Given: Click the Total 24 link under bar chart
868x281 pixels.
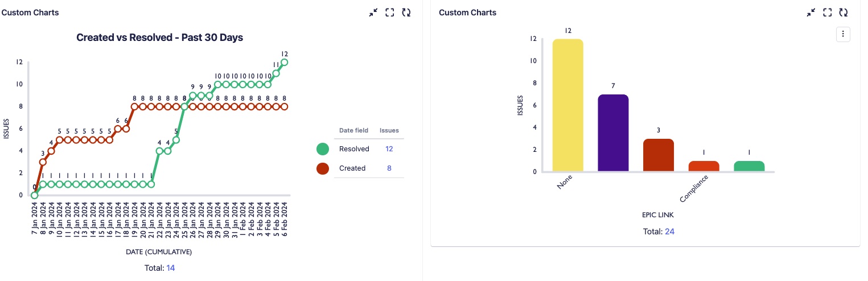Looking at the screenshot, I should click(x=669, y=232).
